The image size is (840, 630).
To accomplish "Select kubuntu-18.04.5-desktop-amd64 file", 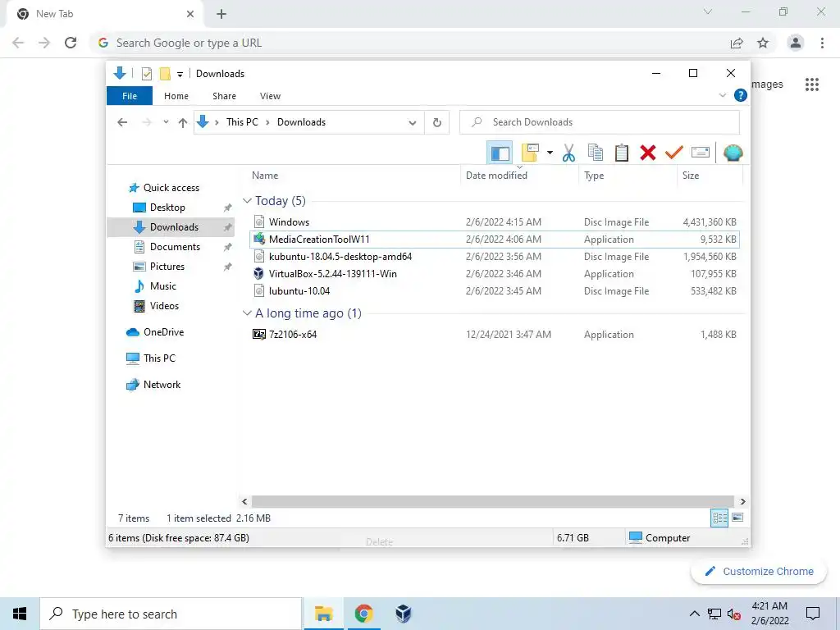I will (x=495, y=257).
